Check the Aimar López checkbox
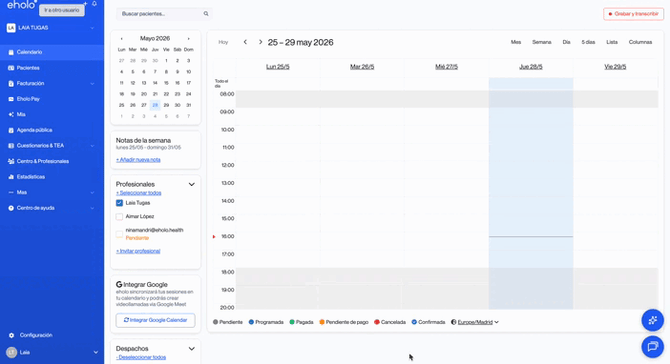Viewport: 670px width, 364px height. [119, 217]
